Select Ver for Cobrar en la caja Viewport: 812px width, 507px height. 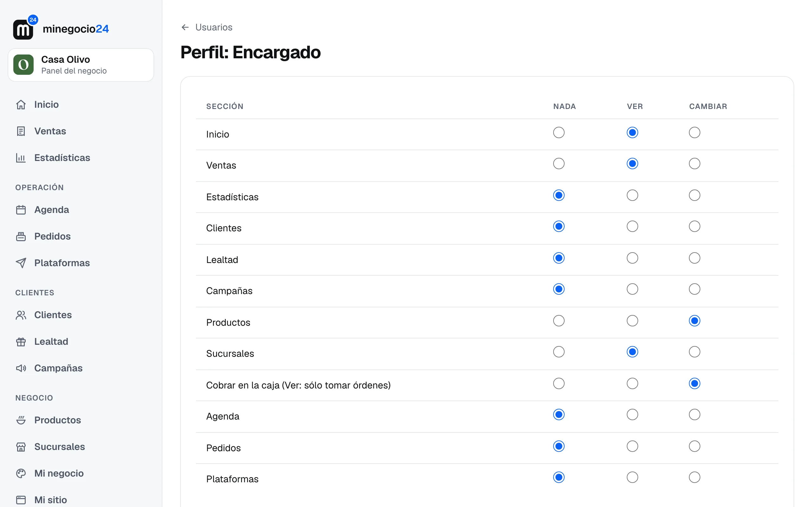point(632,384)
